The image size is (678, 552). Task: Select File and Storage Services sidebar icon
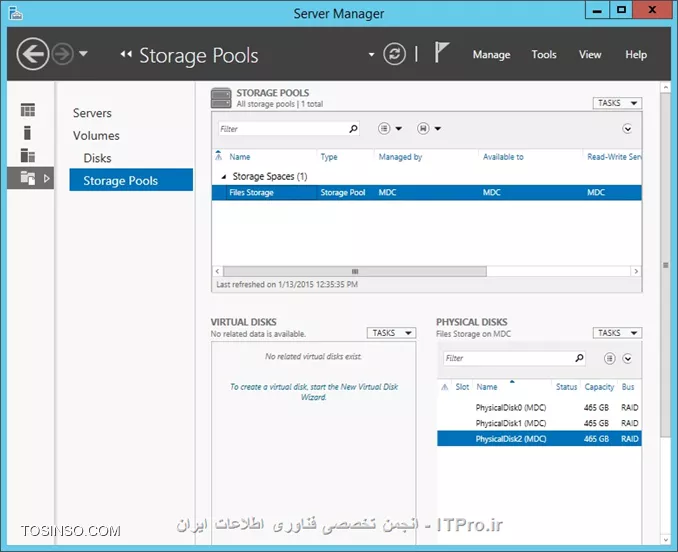(x=28, y=178)
